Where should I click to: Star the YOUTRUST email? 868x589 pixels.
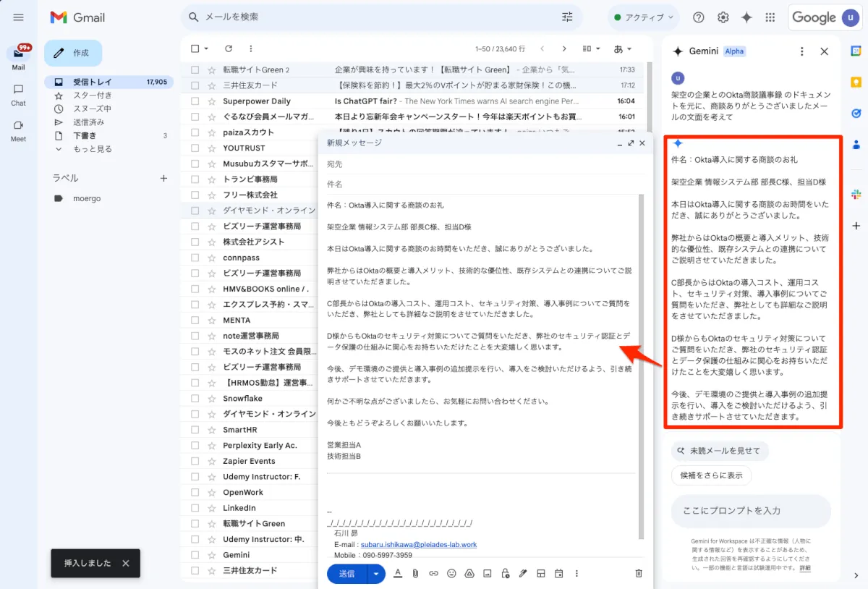click(x=211, y=148)
